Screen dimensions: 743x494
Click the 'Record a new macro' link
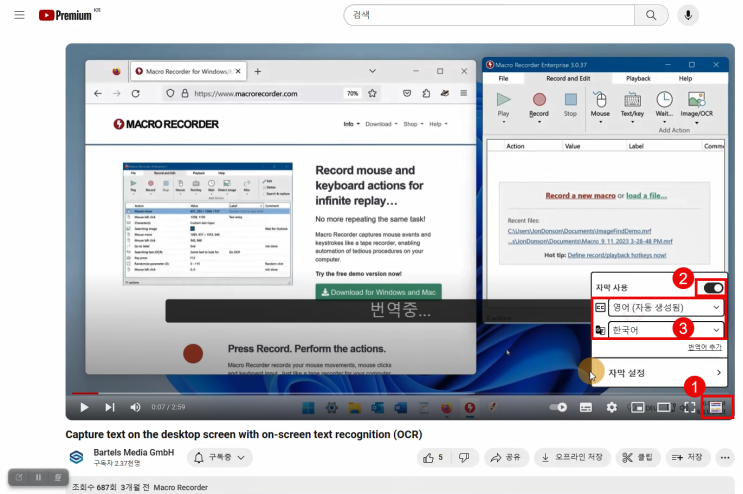[580, 196]
